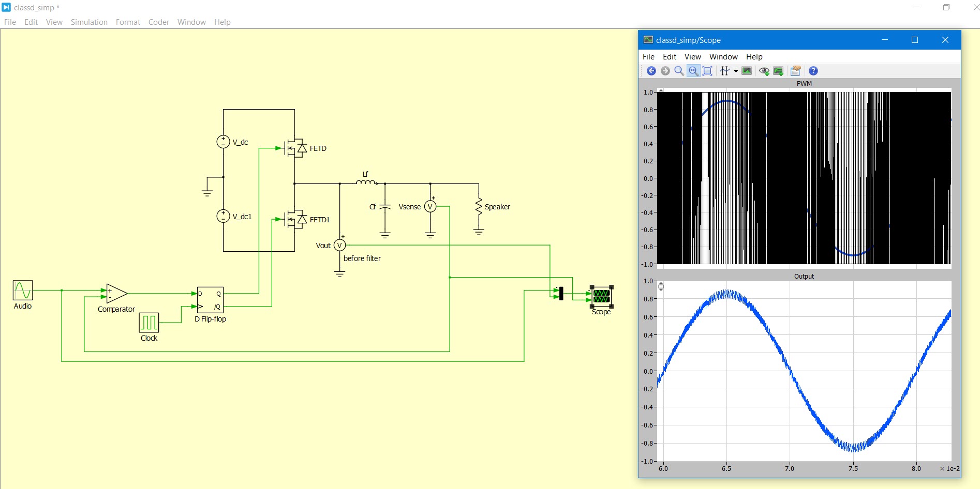Maximize the Scope window
The height and width of the screenshot is (489, 980).
(915, 40)
